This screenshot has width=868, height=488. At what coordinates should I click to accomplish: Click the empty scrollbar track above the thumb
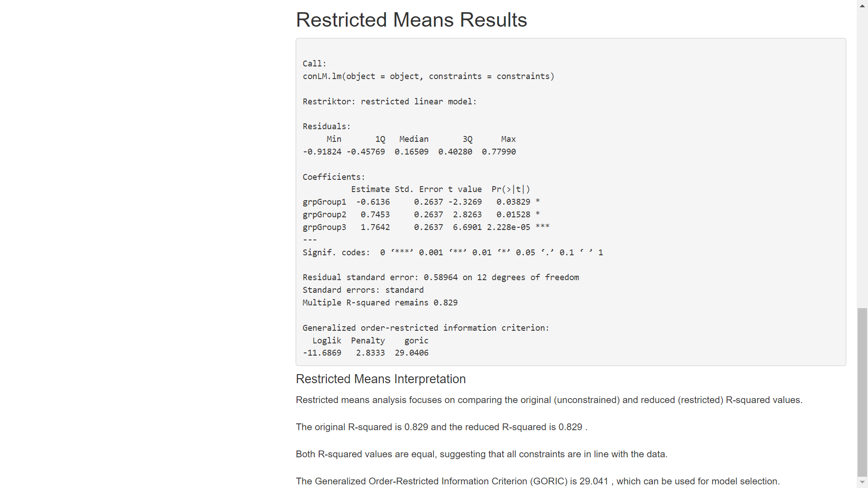[x=862, y=158]
